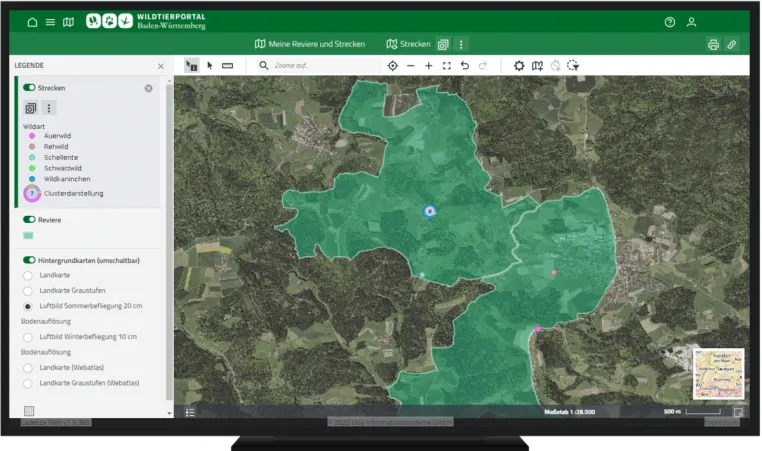Click the add map theme icon
The image size is (762, 451).
tap(537, 66)
